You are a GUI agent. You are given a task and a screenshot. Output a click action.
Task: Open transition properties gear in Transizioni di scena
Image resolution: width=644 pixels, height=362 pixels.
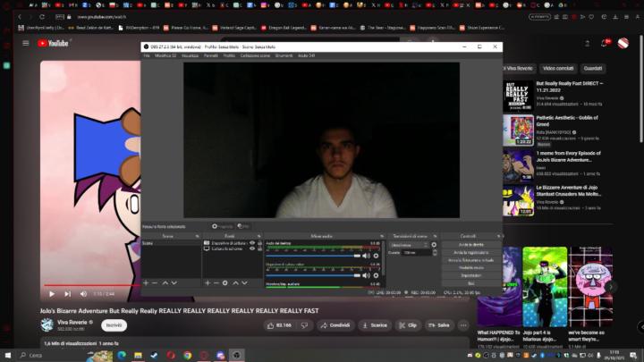[x=434, y=245]
